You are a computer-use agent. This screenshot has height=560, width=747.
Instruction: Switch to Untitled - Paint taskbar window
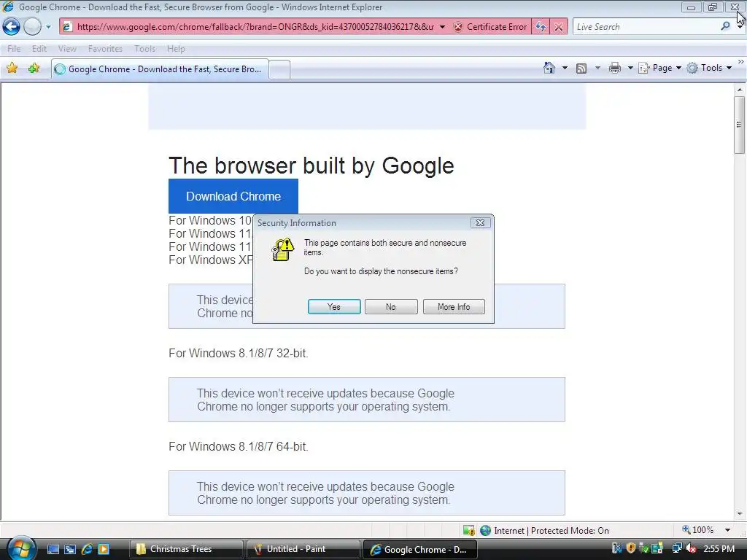coord(303,549)
